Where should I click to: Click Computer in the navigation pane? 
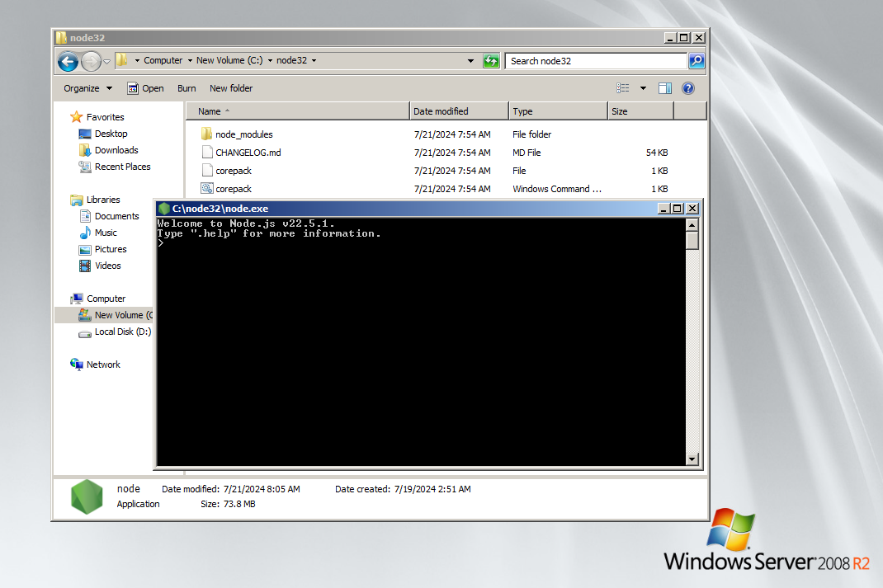pos(106,299)
